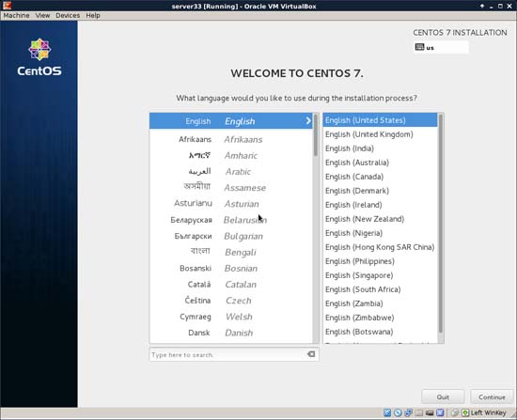Select English (Zimbabwe) locale

pyautogui.click(x=380, y=318)
